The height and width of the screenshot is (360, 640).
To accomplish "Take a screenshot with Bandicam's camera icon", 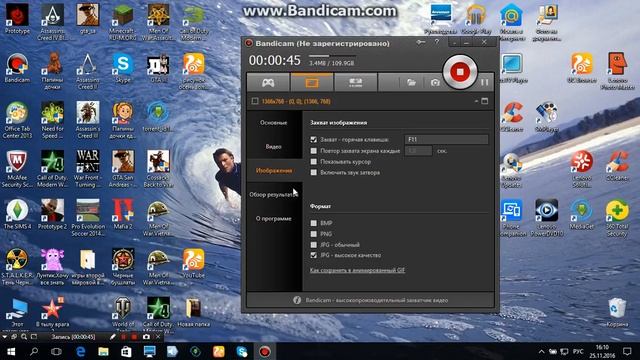I will pyautogui.click(x=435, y=83).
